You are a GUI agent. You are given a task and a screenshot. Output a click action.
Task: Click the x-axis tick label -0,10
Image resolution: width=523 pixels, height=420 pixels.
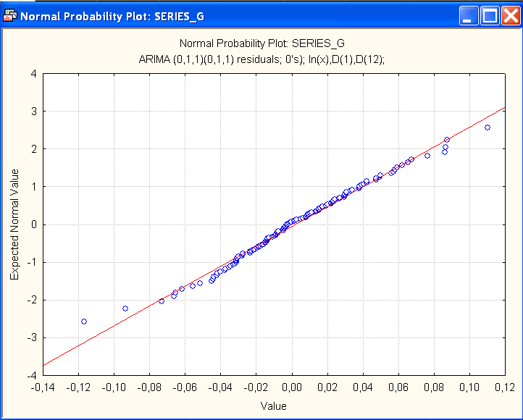click(x=114, y=387)
